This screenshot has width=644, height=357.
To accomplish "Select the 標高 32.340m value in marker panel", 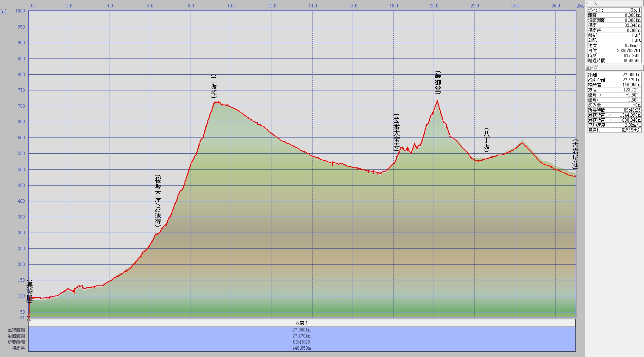I will coord(632,25).
